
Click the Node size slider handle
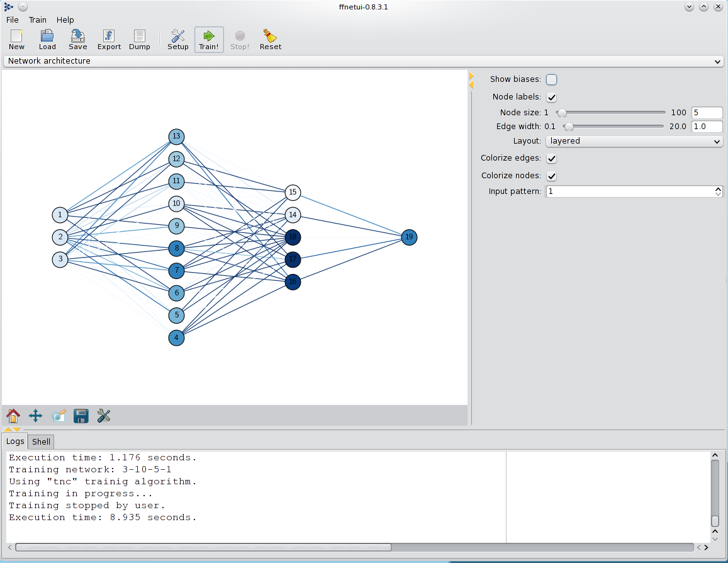(562, 113)
